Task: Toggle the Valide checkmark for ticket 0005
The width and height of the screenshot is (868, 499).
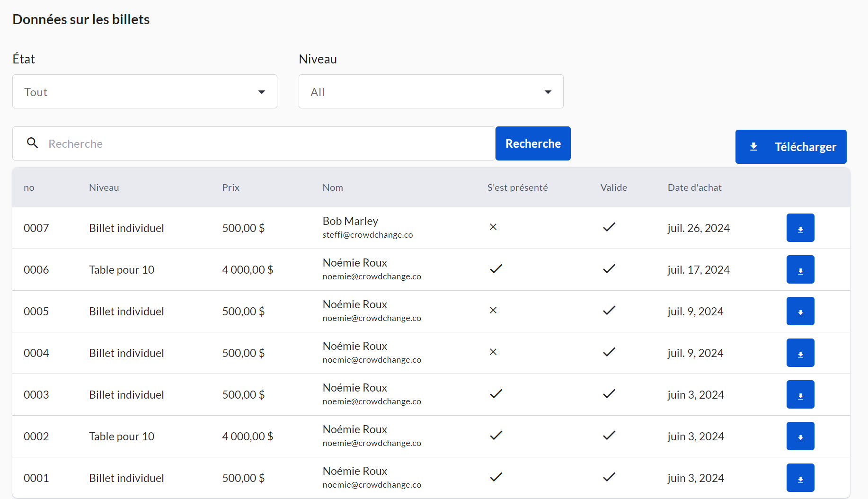Action: [609, 311]
